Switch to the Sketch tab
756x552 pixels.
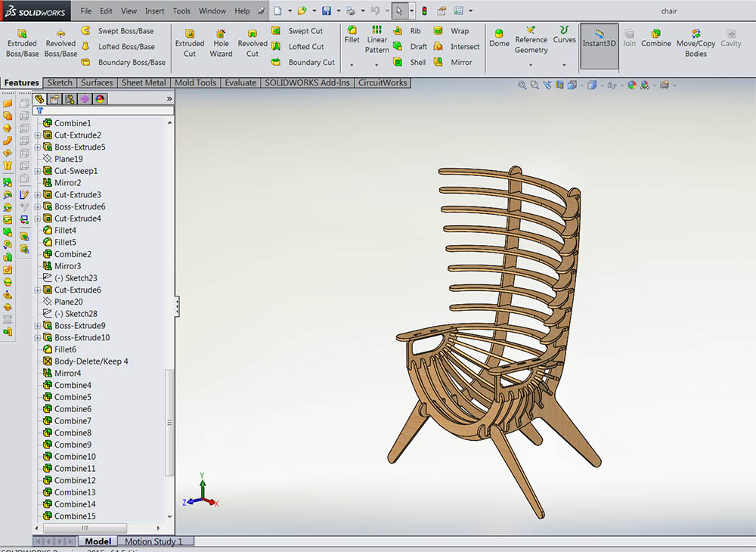tap(60, 82)
